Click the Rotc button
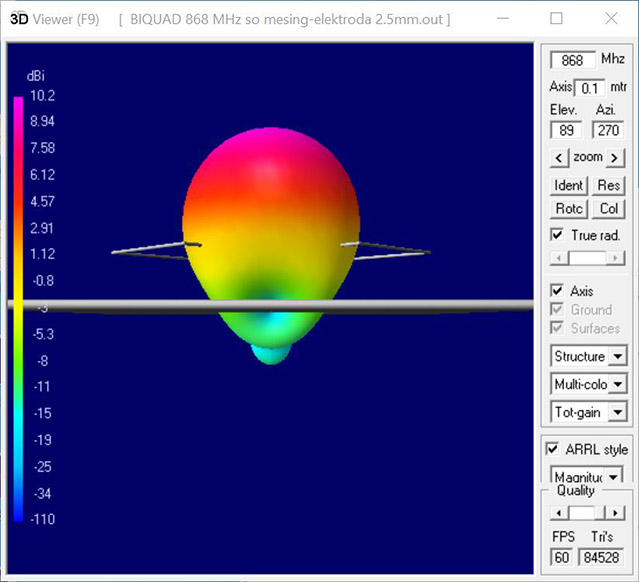Viewport: 639px width, 582px height. coord(568,209)
